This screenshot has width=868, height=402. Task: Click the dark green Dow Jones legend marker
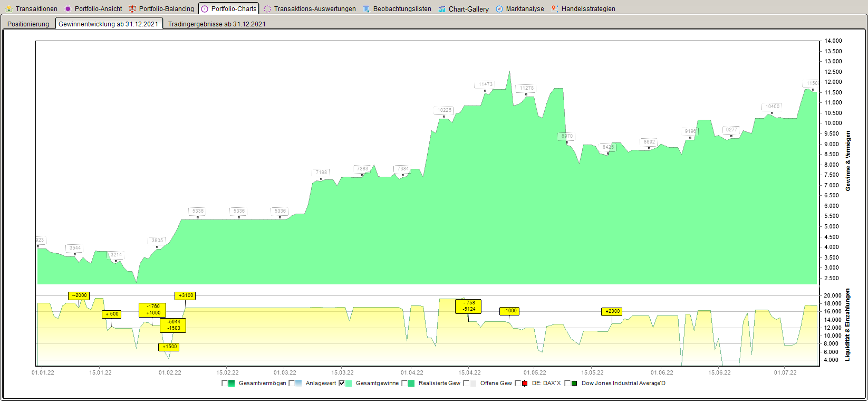click(x=574, y=383)
